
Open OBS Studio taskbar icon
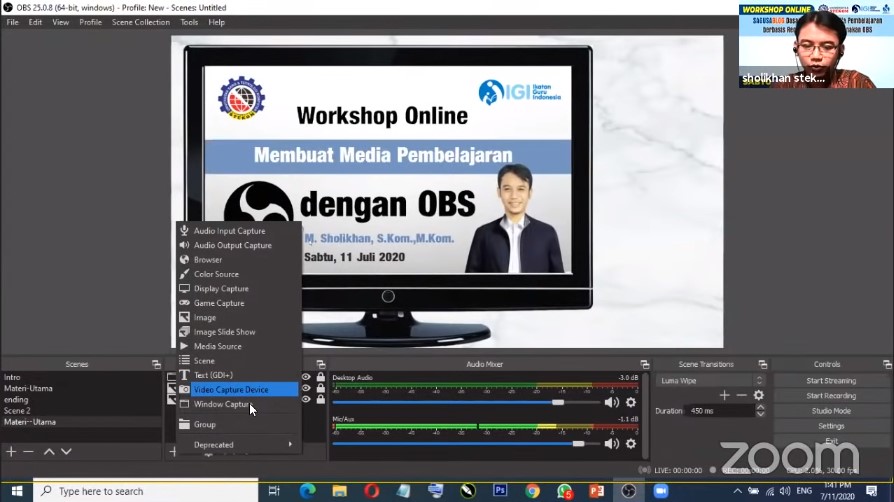628,491
